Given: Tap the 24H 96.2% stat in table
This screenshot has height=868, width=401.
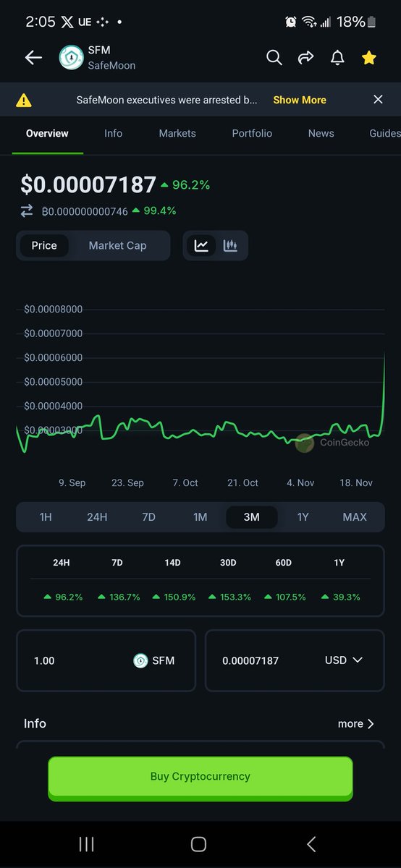Looking at the screenshot, I should pyautogui.click(x=62, y=597).
